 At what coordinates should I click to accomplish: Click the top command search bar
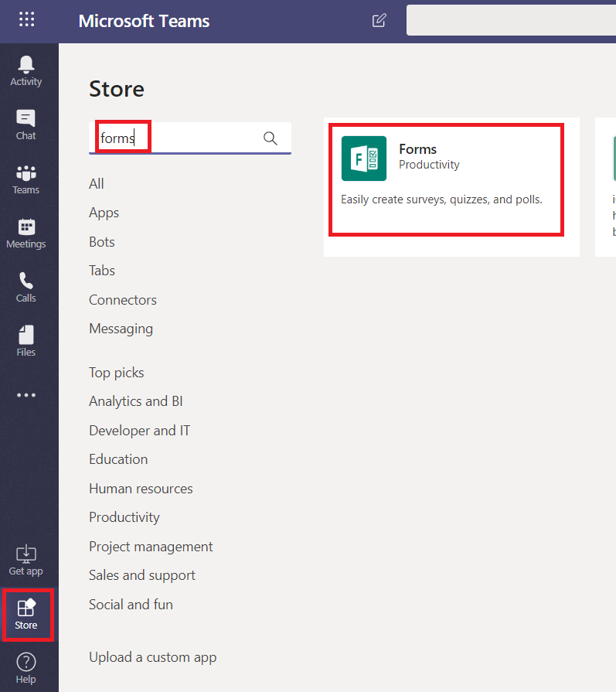511,20
